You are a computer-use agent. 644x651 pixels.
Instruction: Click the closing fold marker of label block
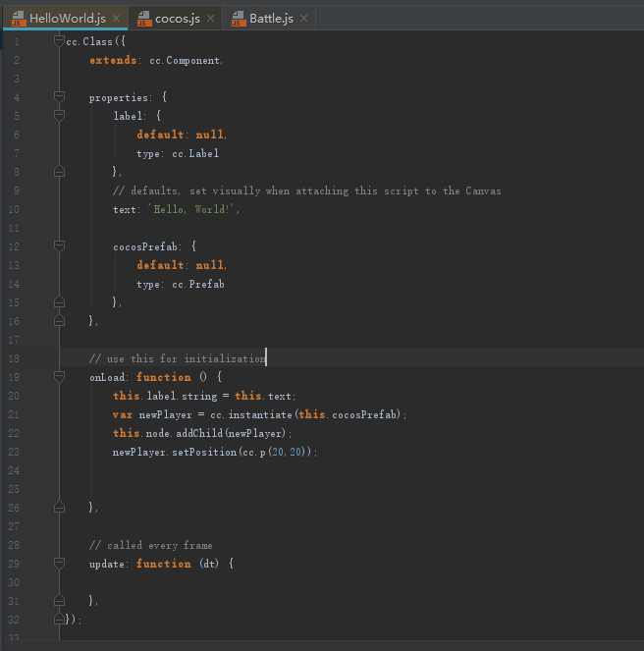[x=59, y=172]
